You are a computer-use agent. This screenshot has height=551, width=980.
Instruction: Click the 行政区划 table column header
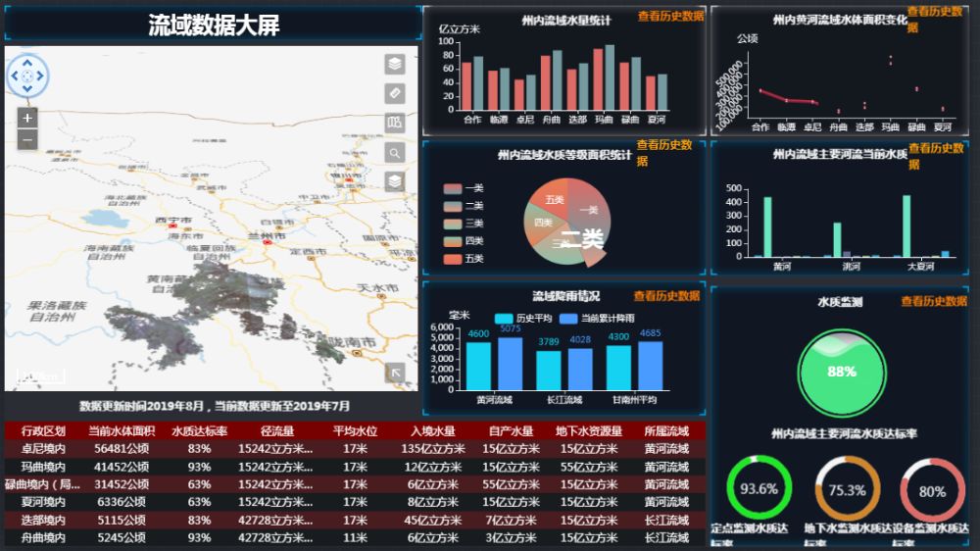[x=36, y=431]
